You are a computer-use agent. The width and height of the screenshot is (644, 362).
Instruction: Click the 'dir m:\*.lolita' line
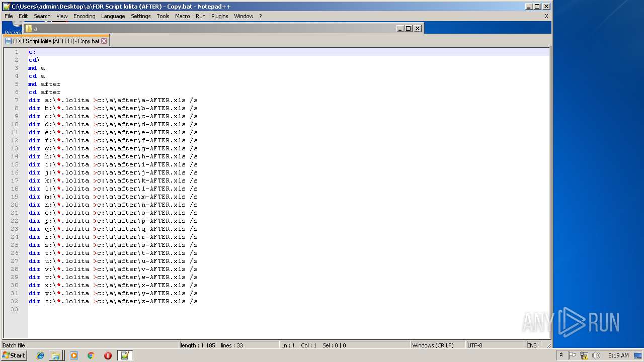point(113,197)
